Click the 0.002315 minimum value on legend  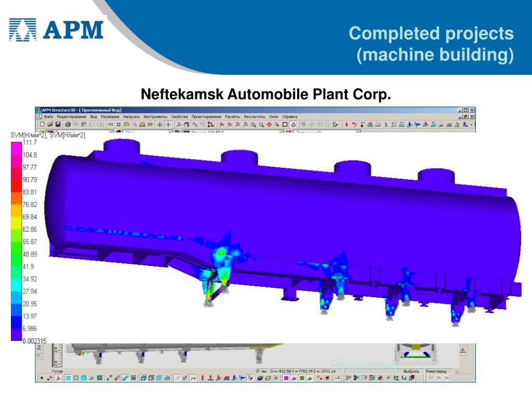[x=34, y=341]
